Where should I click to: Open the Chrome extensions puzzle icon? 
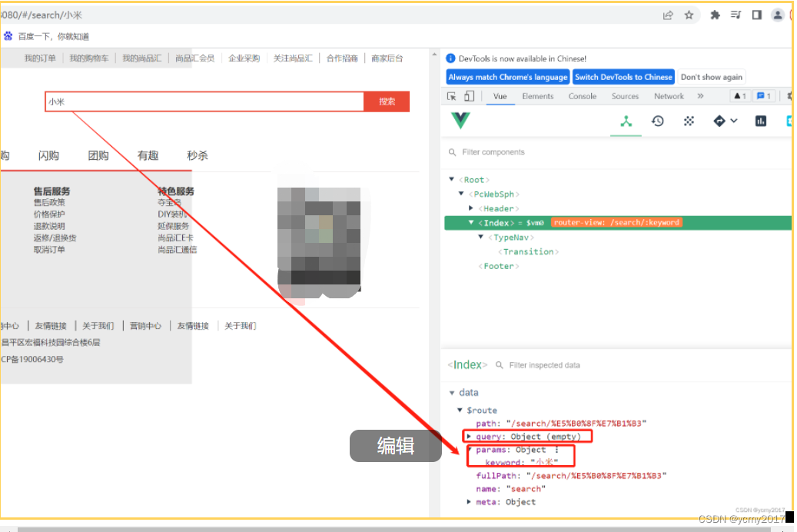coord(715,15)
